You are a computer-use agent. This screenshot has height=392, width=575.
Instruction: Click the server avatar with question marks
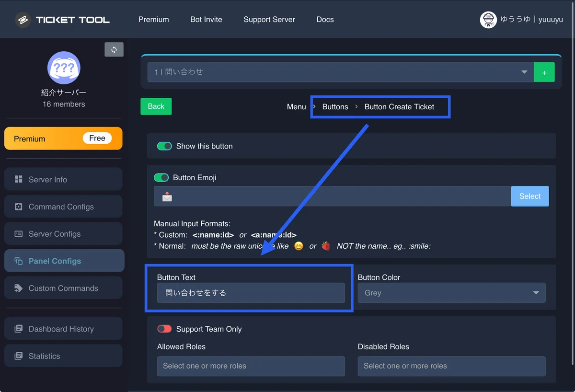[64, 68]
